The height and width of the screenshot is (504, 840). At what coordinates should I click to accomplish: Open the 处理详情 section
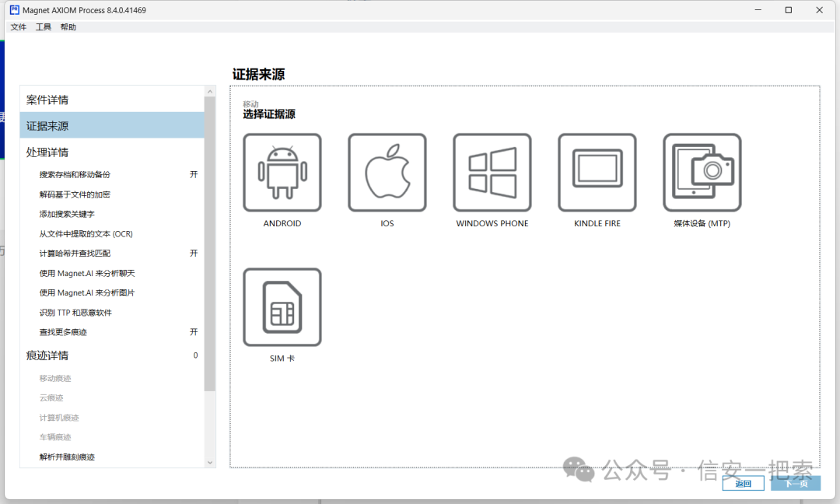coord(112,152)
